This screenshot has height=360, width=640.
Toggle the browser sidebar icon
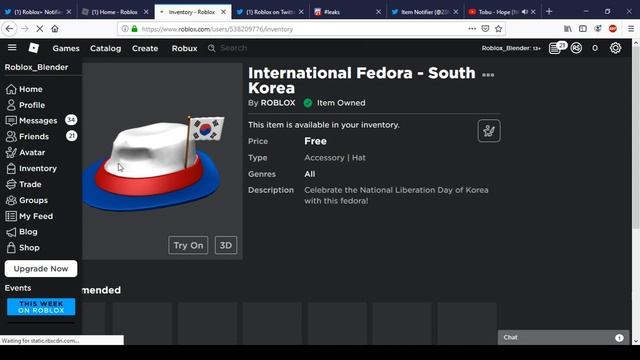(583, 29)
